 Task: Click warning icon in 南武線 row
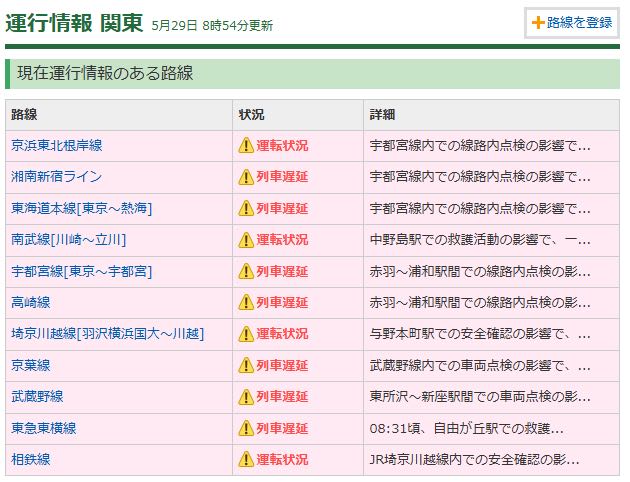246,240
